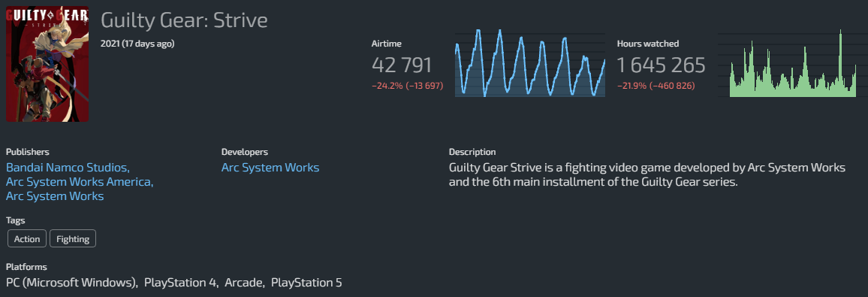Click the green Hours watched chart
Viewport: 868px width, 297px height.
click(x=793, y=63)
